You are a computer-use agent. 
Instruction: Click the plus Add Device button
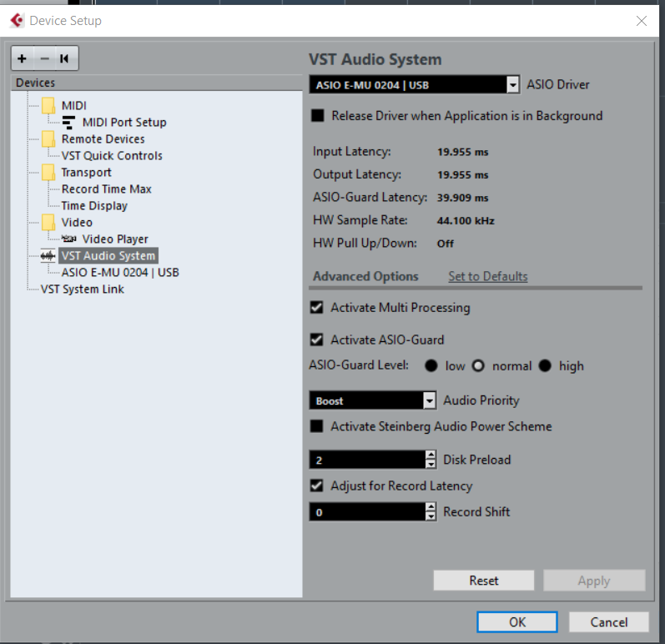pyautogui.click(x=22, y=58)
